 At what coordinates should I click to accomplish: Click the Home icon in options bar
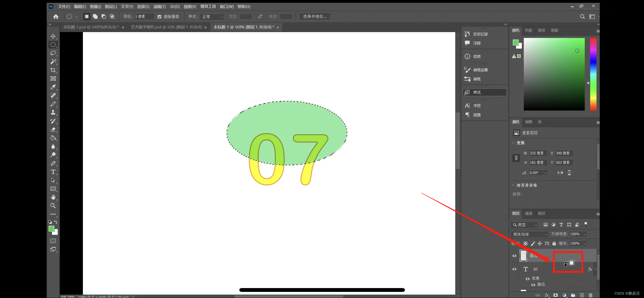(x=56, y=17)
